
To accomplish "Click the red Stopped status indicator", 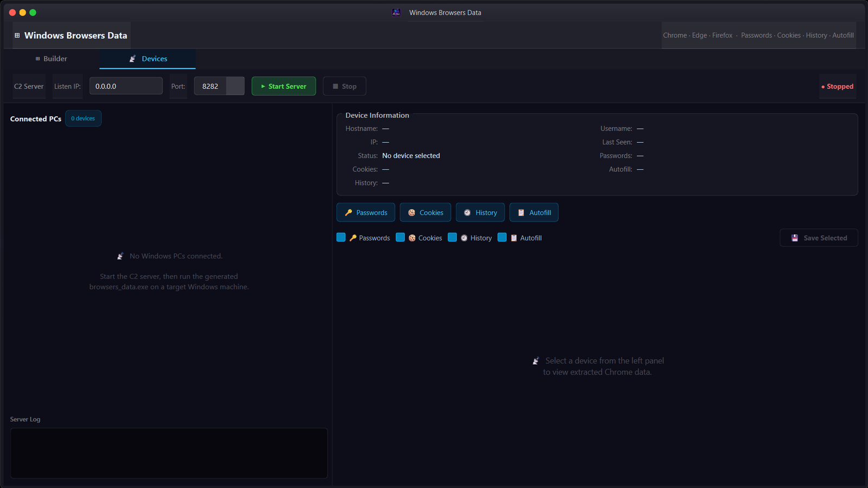I will pos(838,86).
